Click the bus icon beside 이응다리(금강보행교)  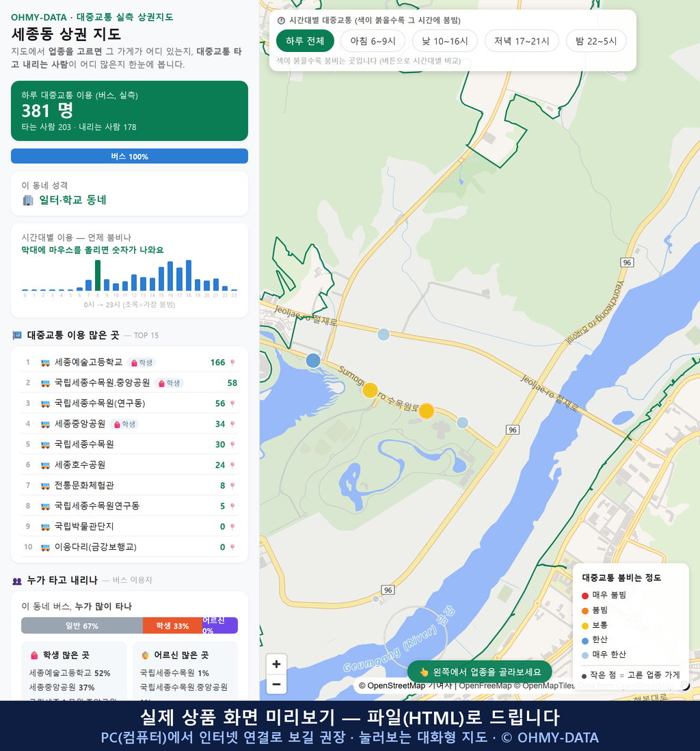46,547
